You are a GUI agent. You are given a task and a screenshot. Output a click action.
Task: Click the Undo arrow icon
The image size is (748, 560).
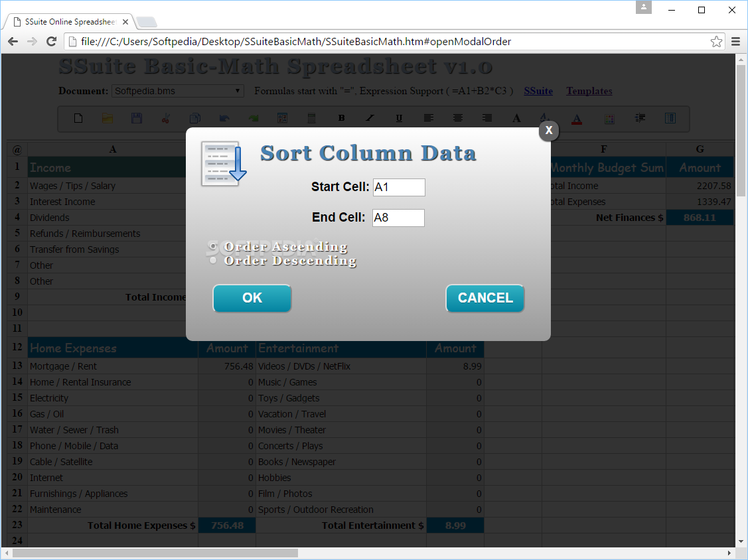tap(224, 118)
